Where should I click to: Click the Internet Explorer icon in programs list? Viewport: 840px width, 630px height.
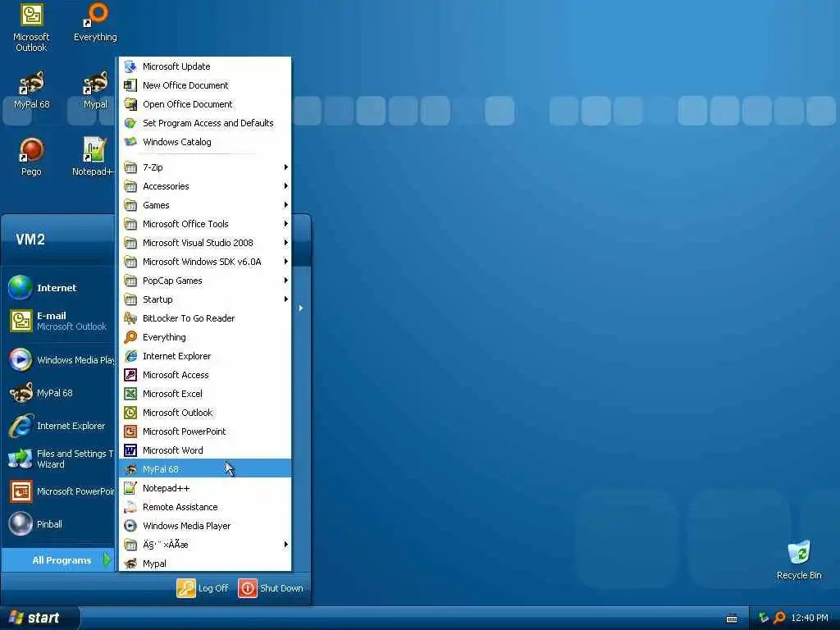[130, 356]
